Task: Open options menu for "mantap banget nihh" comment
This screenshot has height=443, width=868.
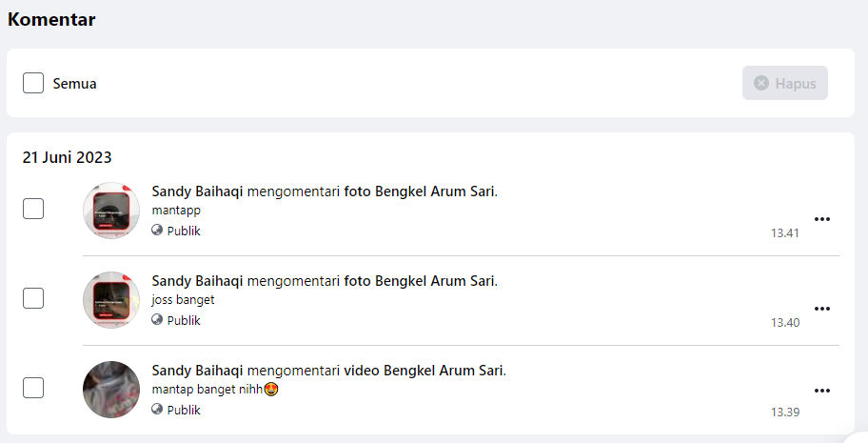Action: 822,391
